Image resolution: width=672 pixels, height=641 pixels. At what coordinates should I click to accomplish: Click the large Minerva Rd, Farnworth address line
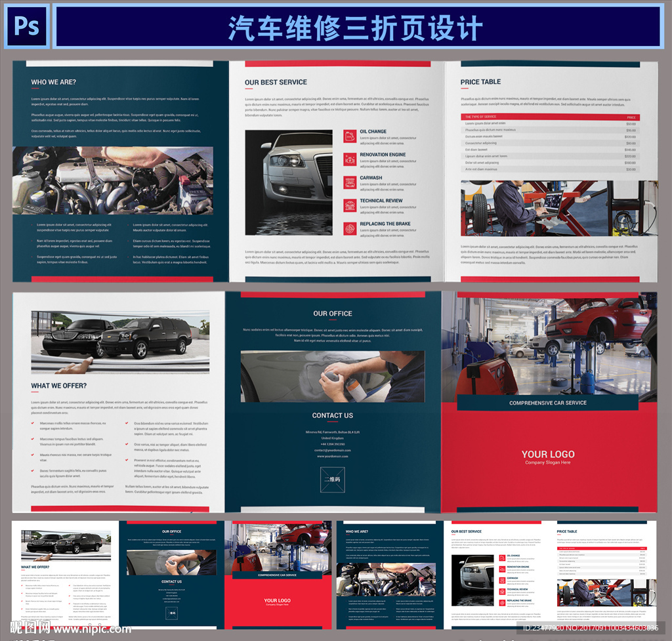pos(333,432)
